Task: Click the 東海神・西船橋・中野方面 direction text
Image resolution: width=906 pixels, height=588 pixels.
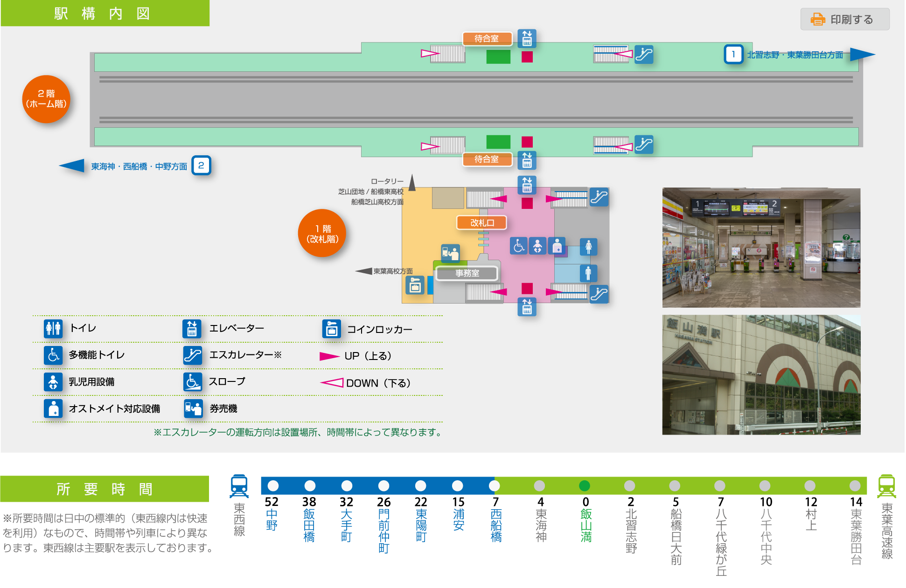Action: pyautogui.click(x=139, y=166)
